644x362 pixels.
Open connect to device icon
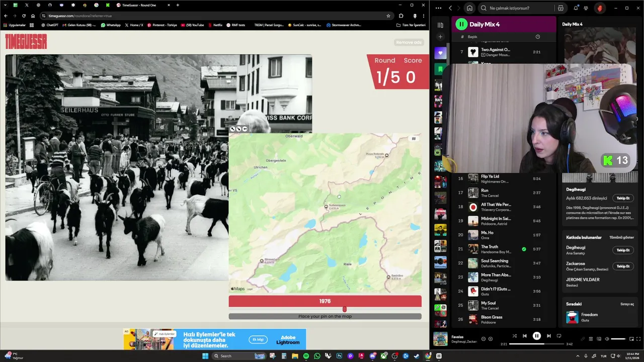point(599,339)
